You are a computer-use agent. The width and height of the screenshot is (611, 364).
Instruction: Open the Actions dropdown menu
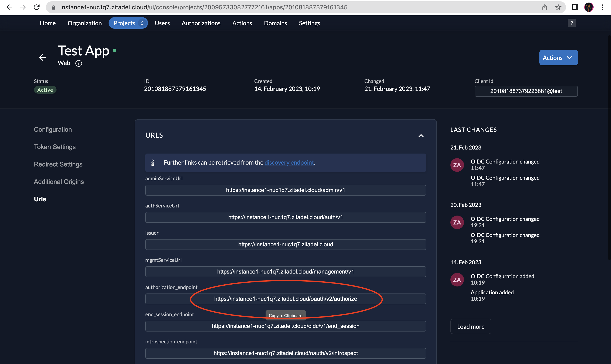558,57
